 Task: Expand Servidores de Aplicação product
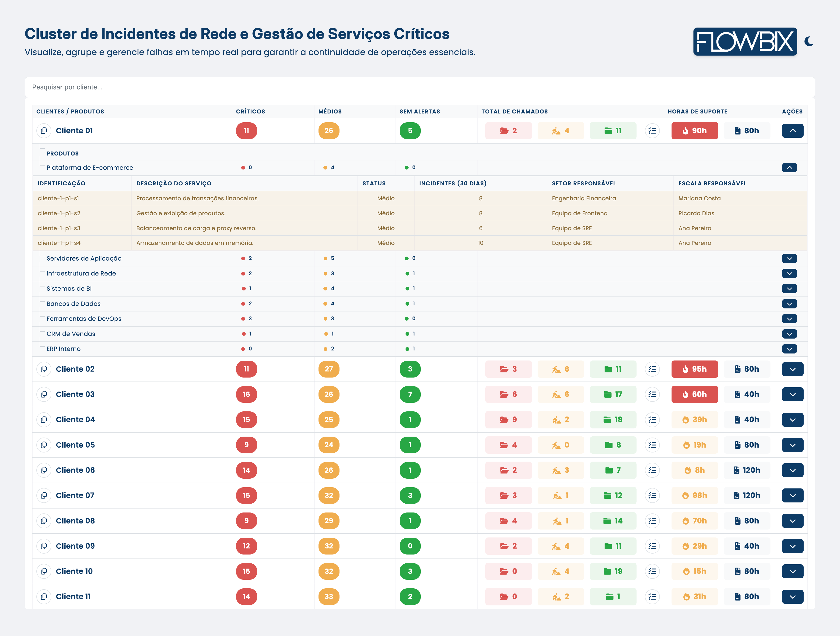pyautogui.click(x=789, y=258)
